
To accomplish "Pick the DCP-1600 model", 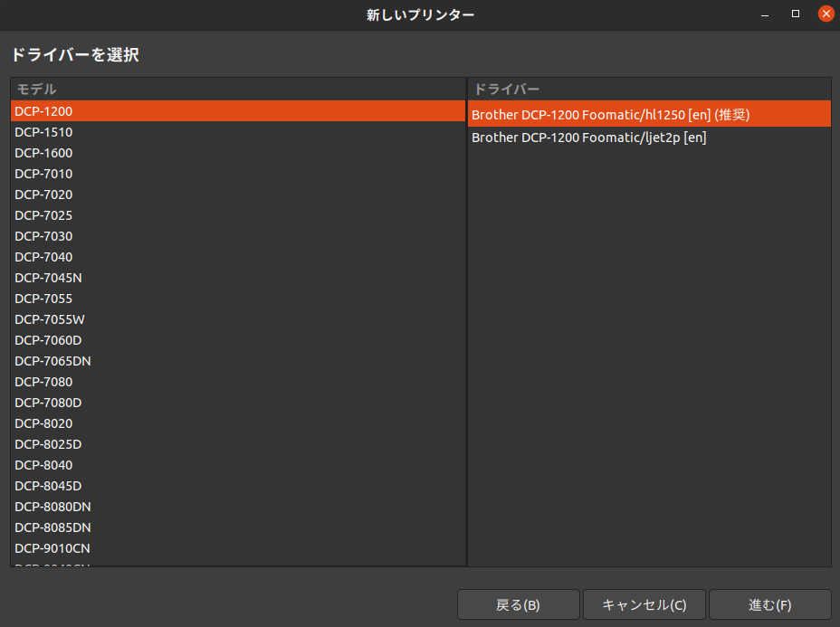I will pyautogui.click(x=43, y=153).
